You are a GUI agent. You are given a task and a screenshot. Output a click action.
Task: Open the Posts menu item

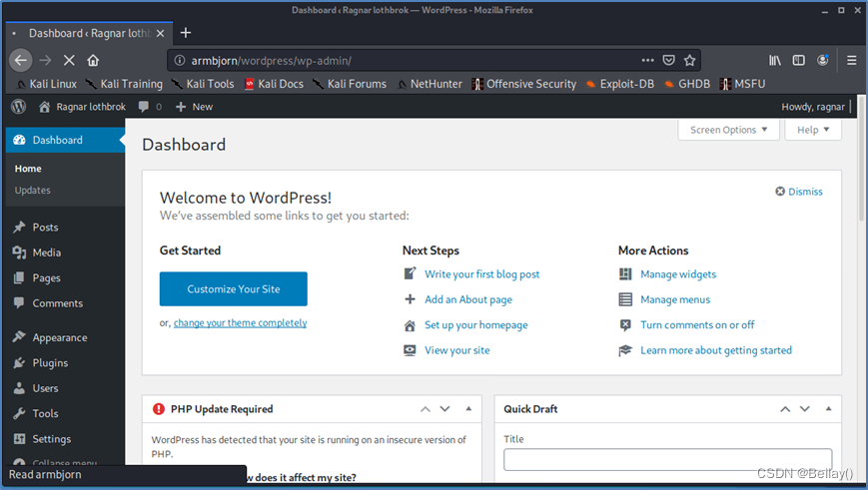pos(45,228)
